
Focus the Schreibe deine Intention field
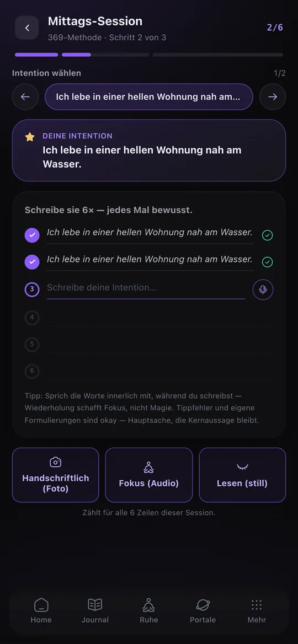[146, 288]
